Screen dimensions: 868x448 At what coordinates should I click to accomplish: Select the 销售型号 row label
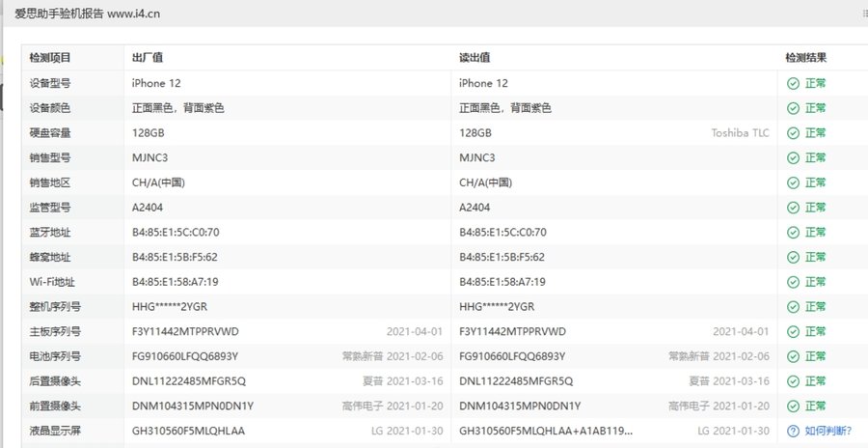(50, 158)
